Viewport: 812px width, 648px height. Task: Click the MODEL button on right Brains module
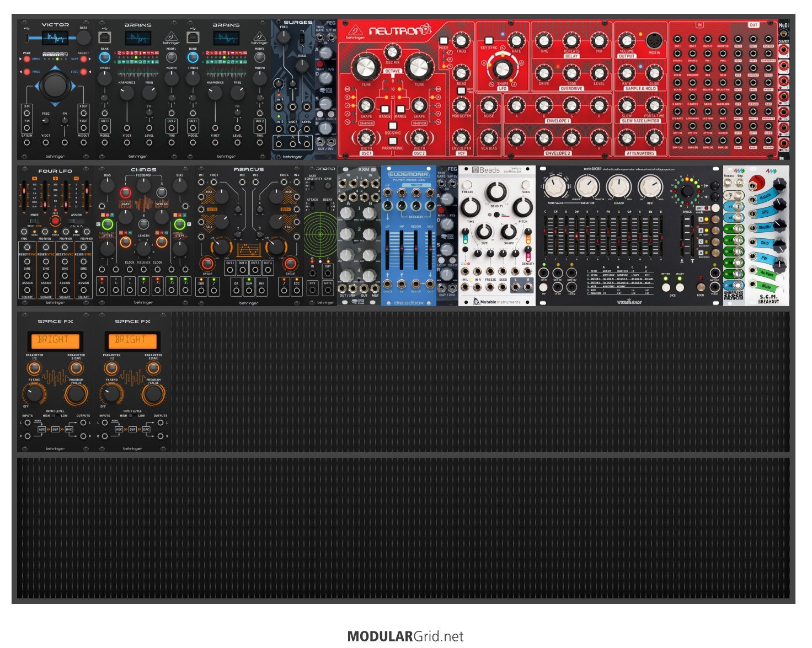(260, 57)
